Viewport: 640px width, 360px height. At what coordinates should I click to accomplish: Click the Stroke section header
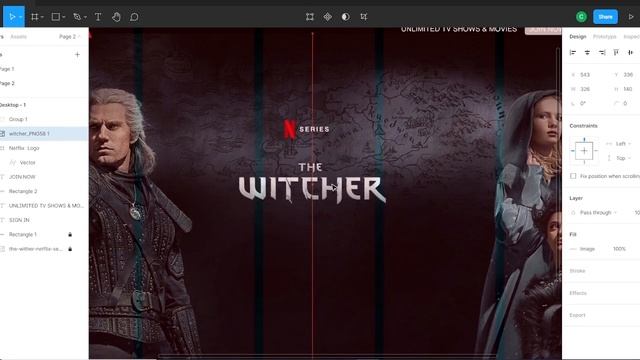577,271
